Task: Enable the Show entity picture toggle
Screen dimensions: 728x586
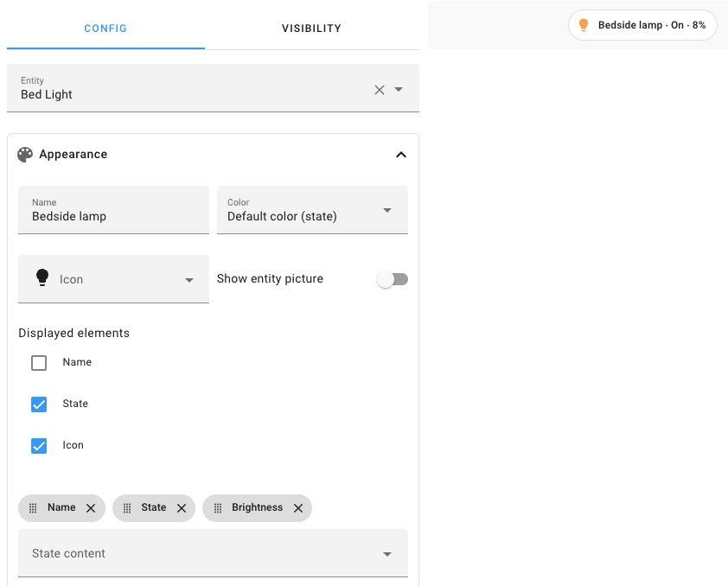Action: click(x=393, y=278)
